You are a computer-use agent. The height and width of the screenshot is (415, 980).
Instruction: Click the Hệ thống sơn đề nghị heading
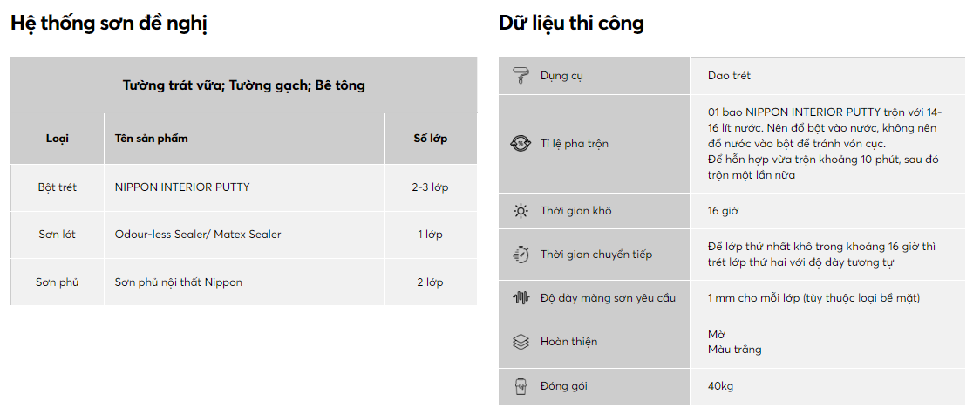coord(109,24)
